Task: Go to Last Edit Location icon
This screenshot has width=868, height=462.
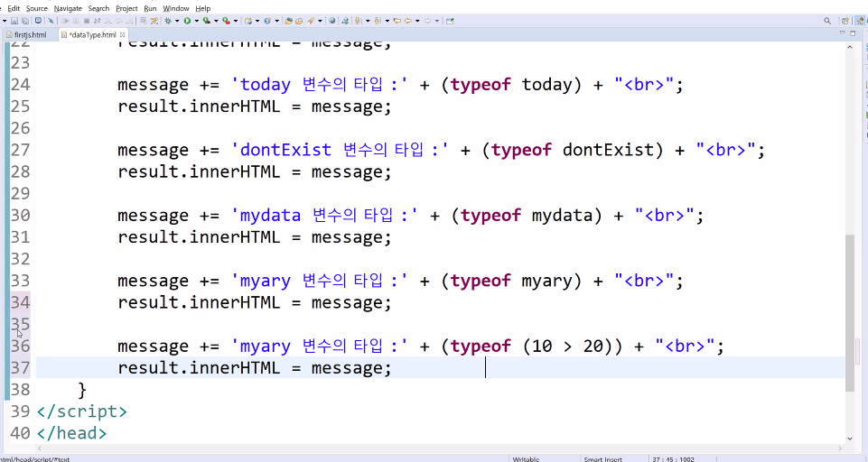Action: (x=397, y=21)
